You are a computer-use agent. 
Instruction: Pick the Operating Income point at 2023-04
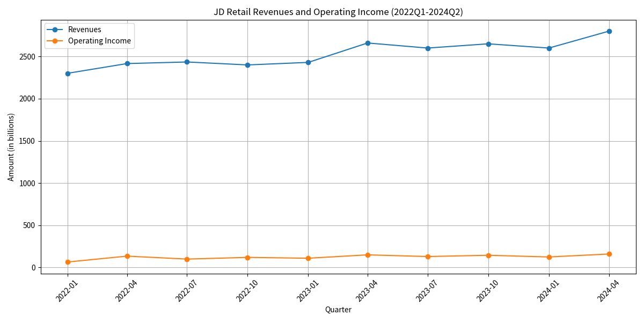(368, 255)
